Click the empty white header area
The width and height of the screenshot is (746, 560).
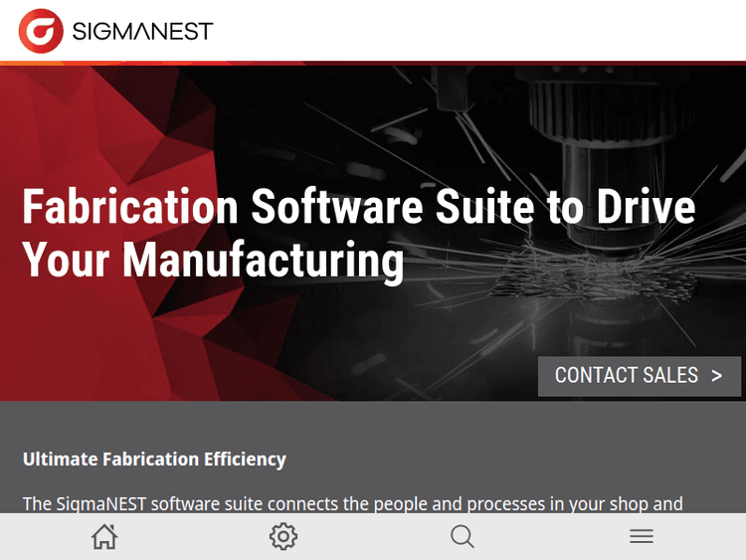coord(477,31)
